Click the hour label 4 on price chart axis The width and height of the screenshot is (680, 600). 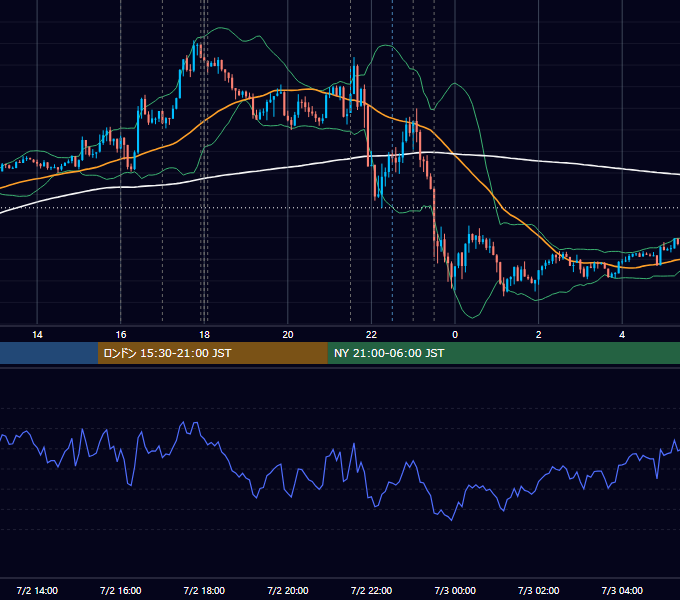[x=622, y=335]
